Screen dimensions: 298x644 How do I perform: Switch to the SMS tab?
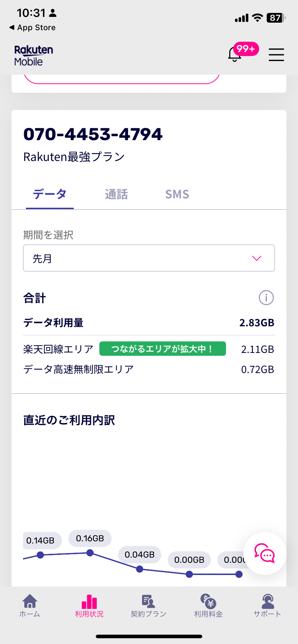coord(177,194)
